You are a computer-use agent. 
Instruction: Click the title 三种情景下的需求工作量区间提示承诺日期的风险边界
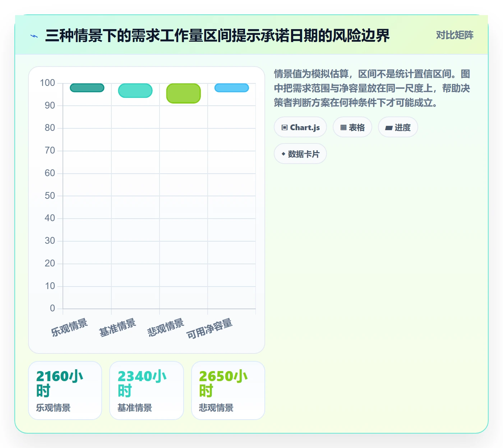[217, 36]
